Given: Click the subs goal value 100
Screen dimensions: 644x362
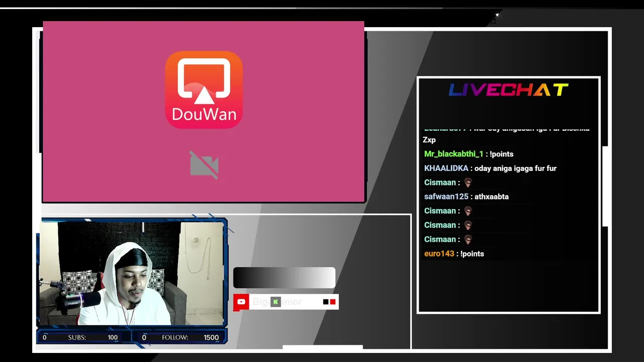Looking at the screenshot, I should (113, 337).
